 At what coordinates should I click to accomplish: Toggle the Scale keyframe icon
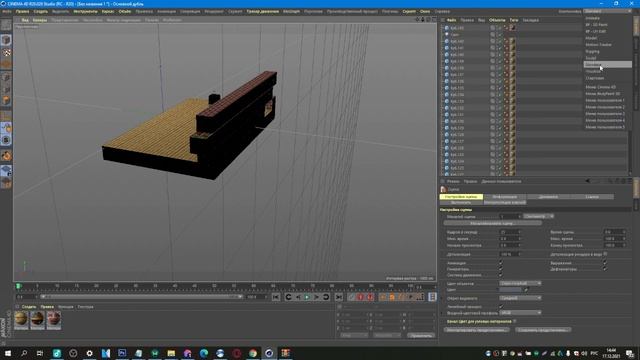coord(392,297)
